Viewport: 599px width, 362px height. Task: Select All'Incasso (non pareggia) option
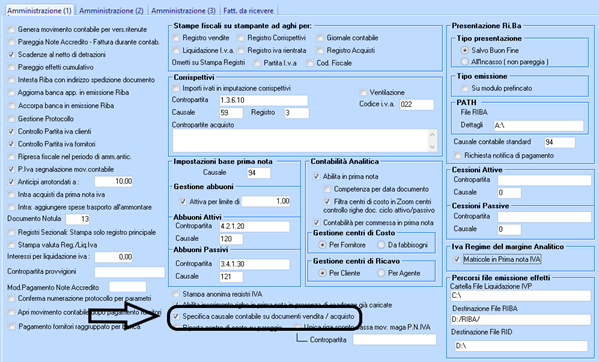tap(465, 61)
